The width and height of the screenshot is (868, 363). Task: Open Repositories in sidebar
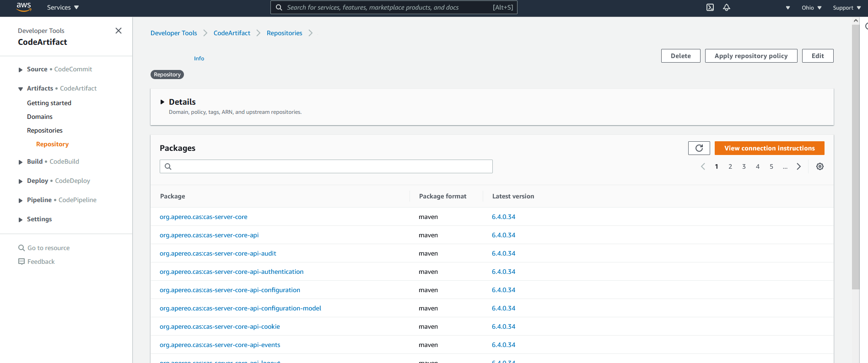pos(45,130)
